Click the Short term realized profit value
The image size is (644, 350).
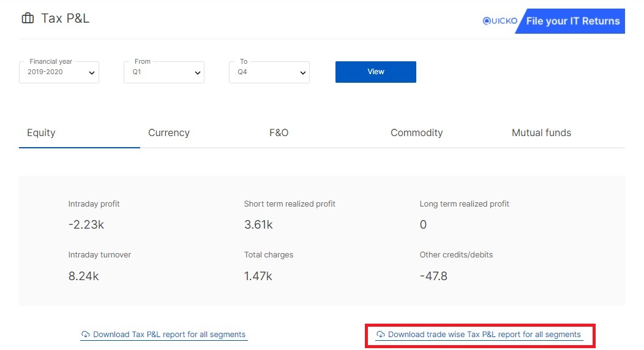coord(258,224)
